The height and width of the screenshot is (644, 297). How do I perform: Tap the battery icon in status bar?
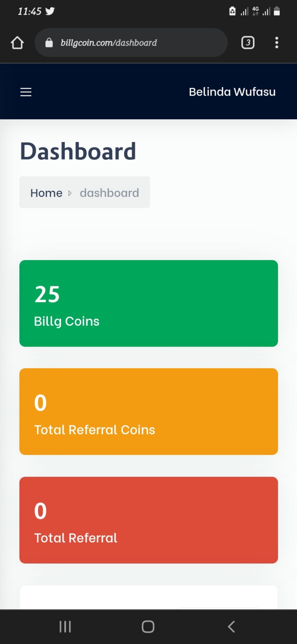[277, 11]
